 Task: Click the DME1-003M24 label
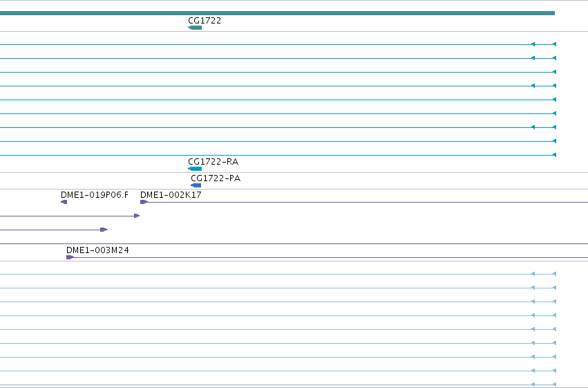click(x=97, y=250)
